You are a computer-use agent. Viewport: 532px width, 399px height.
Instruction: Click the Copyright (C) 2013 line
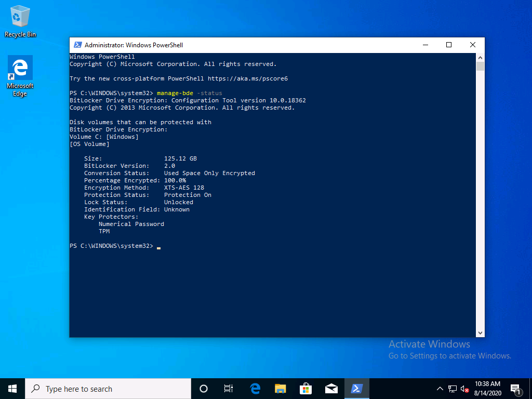click(x=182, y=108)
